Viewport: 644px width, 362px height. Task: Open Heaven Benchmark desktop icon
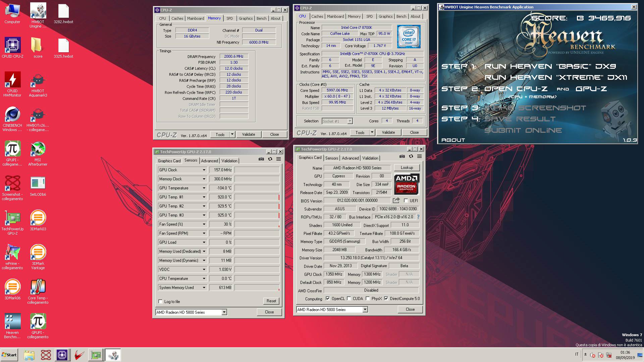12,326
